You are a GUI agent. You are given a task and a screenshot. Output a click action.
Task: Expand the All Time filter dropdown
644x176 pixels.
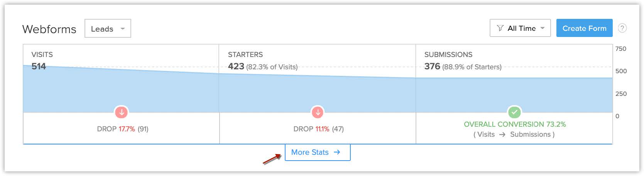[x=520, y=28]
